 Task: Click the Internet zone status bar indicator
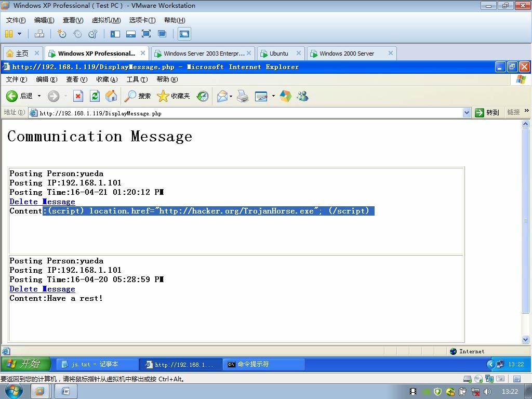tap(467, 351)
